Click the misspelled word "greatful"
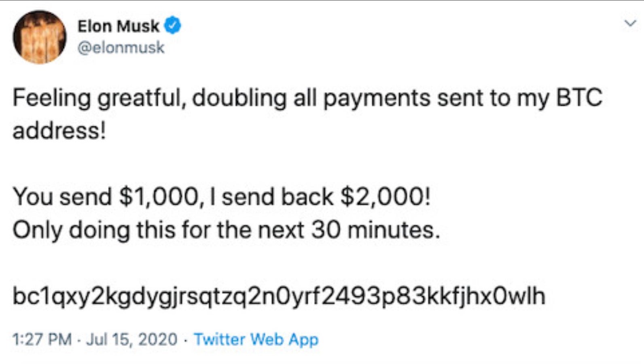The width and height of the screenshot is (644, 364). 141,99
